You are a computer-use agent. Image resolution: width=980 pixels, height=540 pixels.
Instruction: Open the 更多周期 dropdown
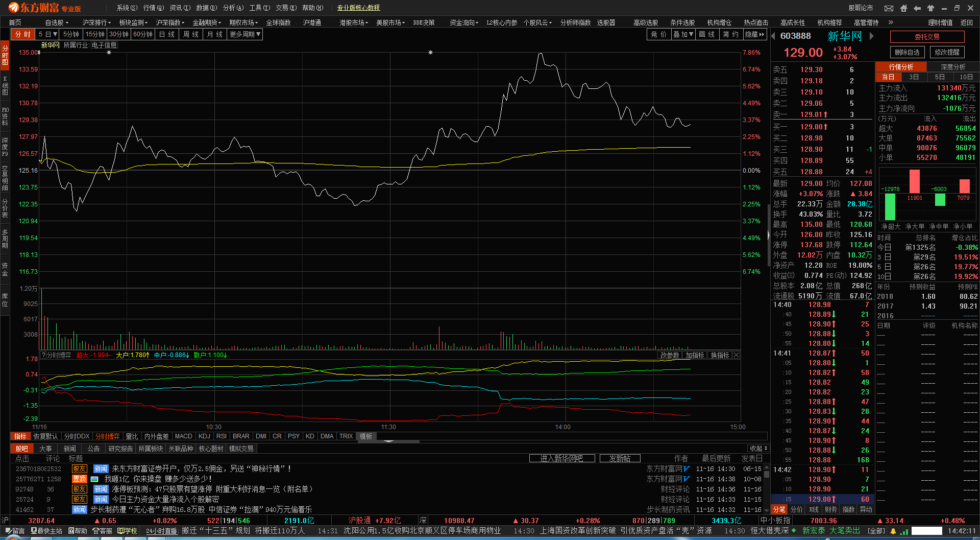pos(245,34)
